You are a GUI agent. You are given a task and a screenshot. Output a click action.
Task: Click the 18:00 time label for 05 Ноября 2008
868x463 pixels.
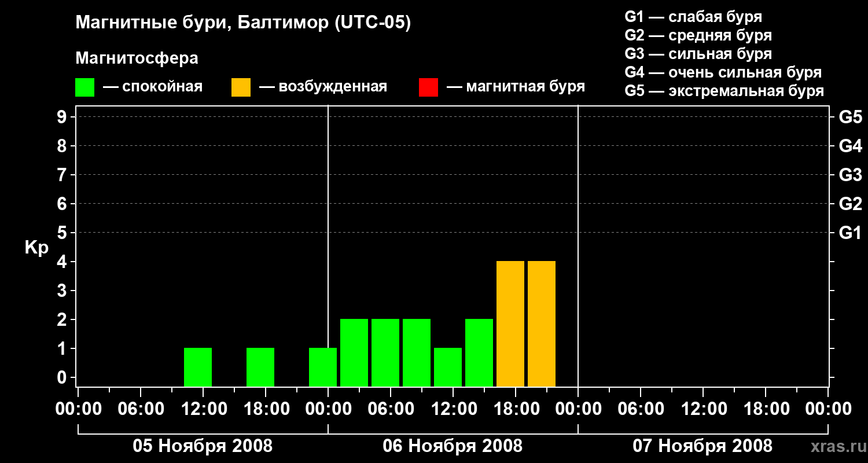[x=266, y=409]
